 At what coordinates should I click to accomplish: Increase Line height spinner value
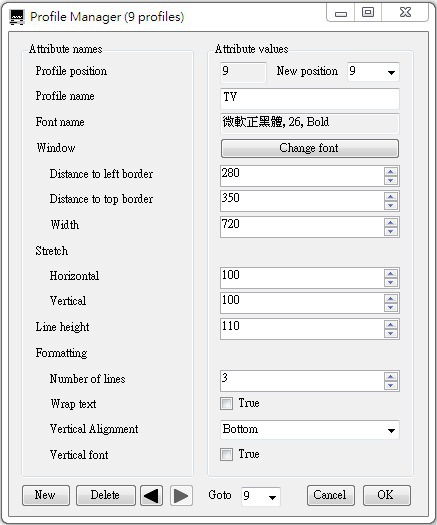391,324
